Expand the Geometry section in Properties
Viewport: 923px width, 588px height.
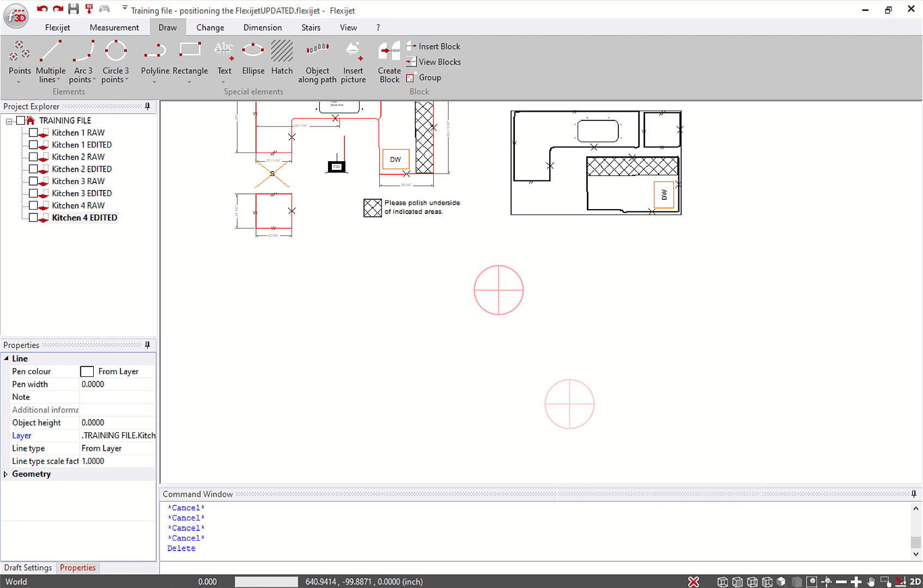coord(6,474)
